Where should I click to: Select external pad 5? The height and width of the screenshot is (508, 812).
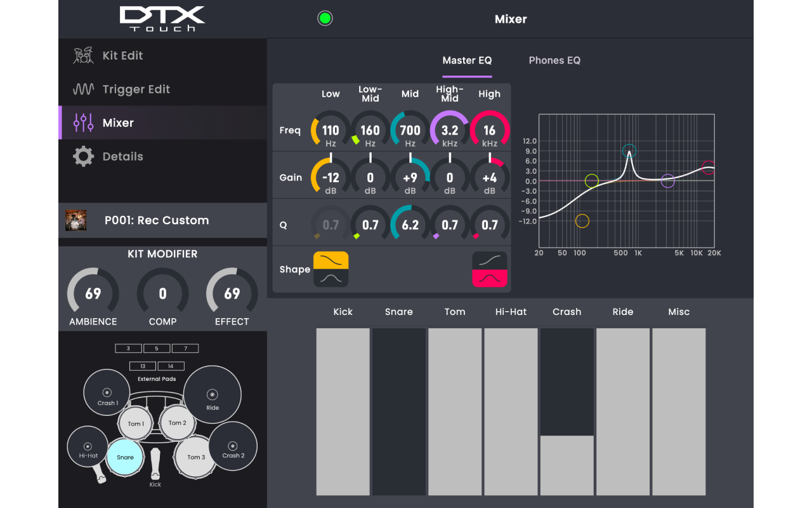[x=157, y=349]
